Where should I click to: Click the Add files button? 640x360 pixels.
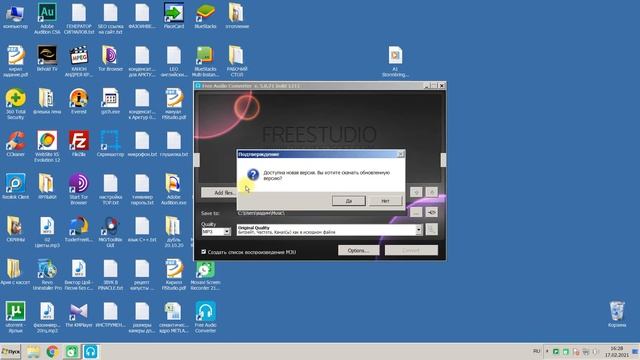click(220, 193)
